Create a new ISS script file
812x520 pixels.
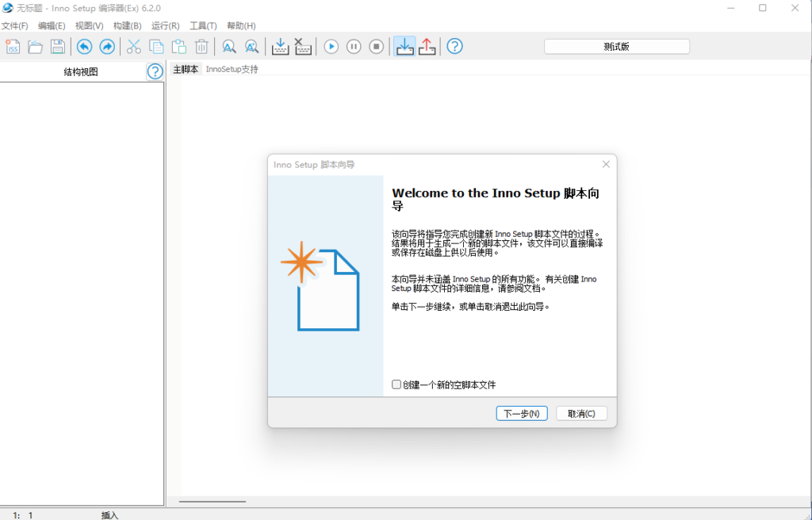[12, 46]
